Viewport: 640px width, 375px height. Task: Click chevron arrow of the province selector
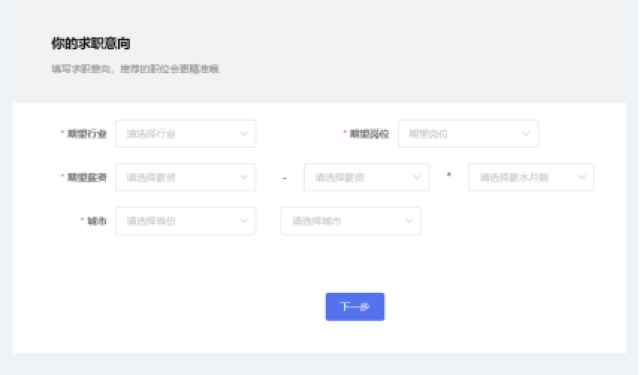(243, 221)
